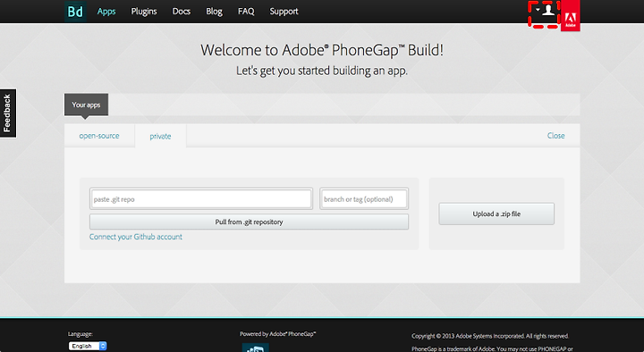Open the Apps menu item
This screenshot has height=352, width=644.
106,12
